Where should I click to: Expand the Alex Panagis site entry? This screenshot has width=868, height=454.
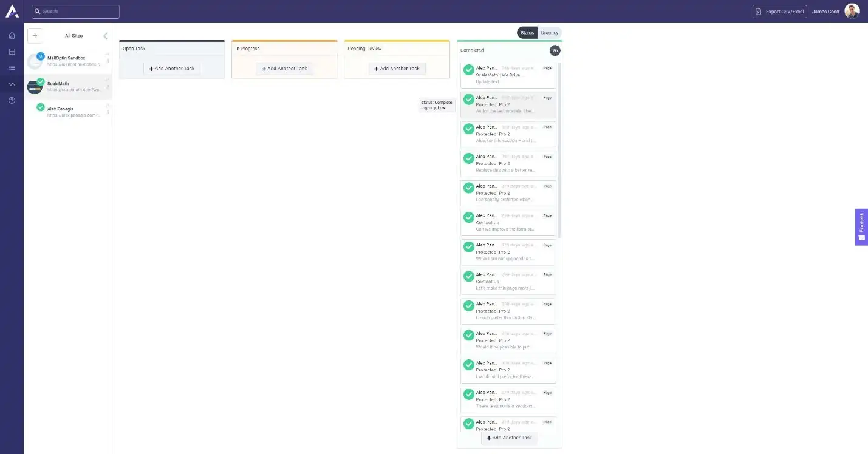coord(108,106)
